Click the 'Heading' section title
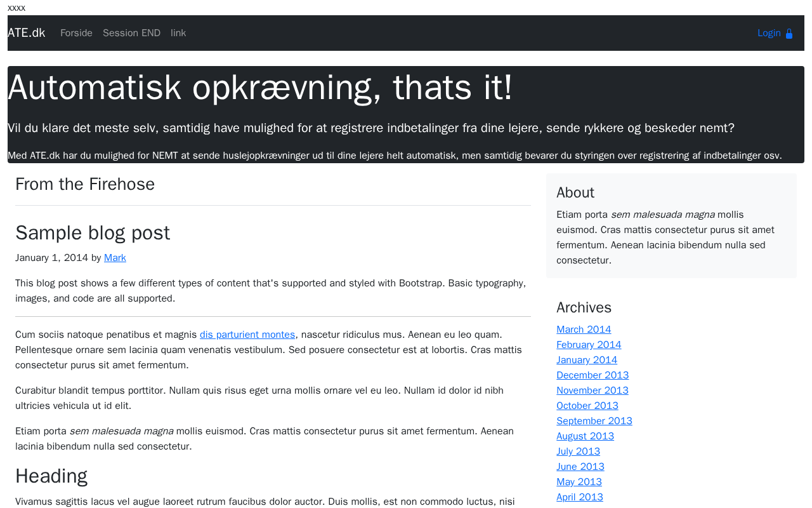Screen dimensions: 812x508 pyautogui.click(x=51, y=476)
